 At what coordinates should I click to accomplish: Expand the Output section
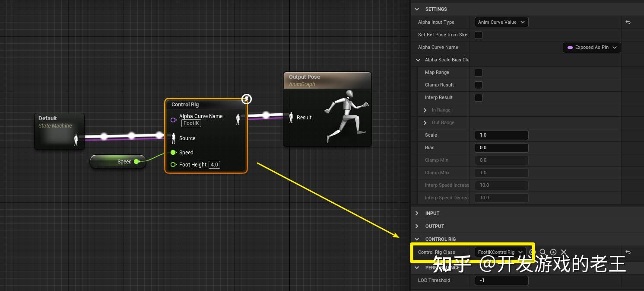pyautogui.click(x=416, y=226)
